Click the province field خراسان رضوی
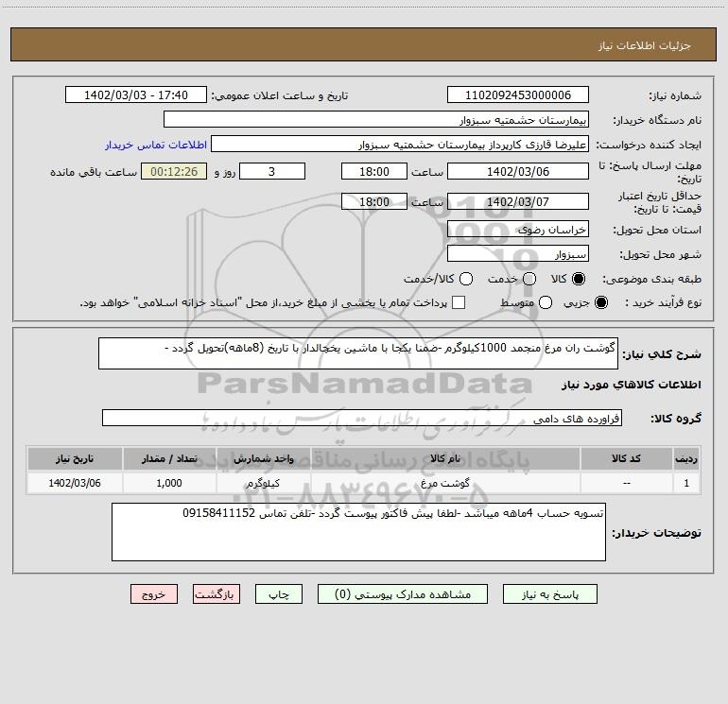Image resolution: width=728 pixels, height=704 pixels. point(518,230)
